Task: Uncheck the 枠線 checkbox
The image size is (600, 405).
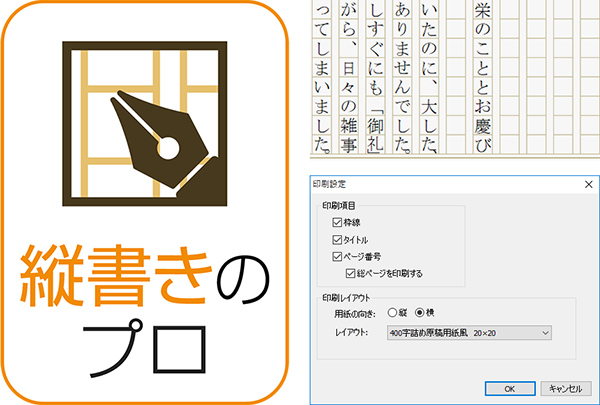Action: 337,222
